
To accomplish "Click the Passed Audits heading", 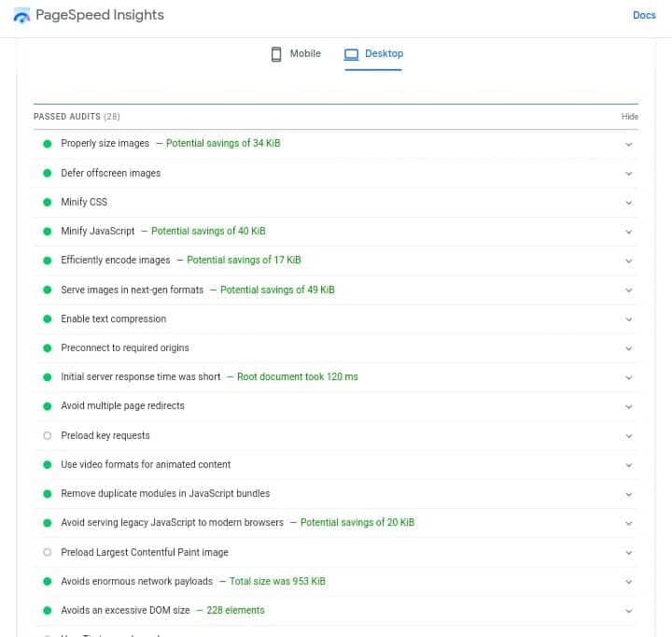I will [x=77, y=117].
